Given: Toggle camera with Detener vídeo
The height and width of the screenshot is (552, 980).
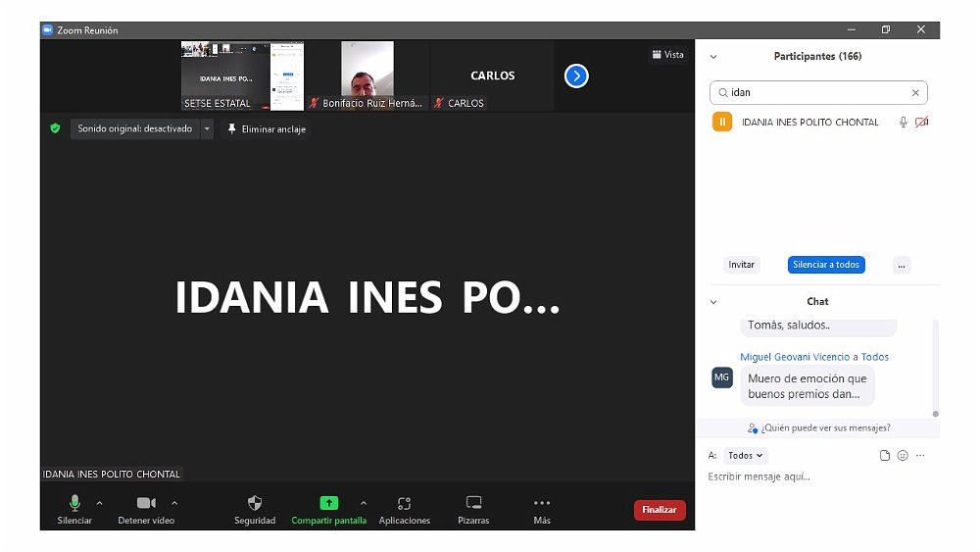Looking at the screenshot, I should [146, 503].
